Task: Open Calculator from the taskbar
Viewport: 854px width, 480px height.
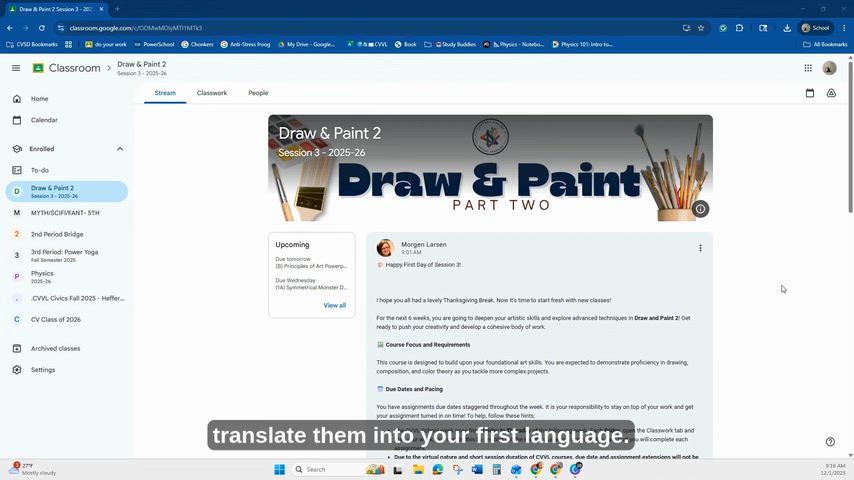Action: [497, 469]
